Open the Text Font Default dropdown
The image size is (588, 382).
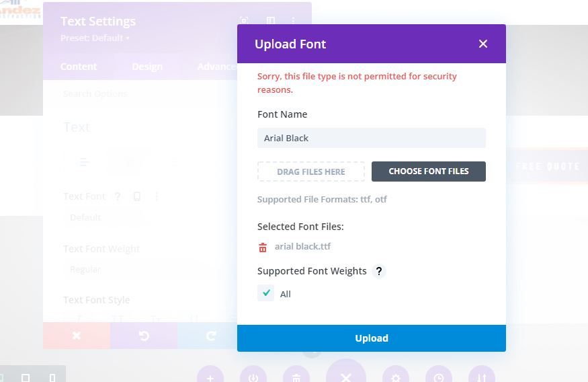coord(103,218)
